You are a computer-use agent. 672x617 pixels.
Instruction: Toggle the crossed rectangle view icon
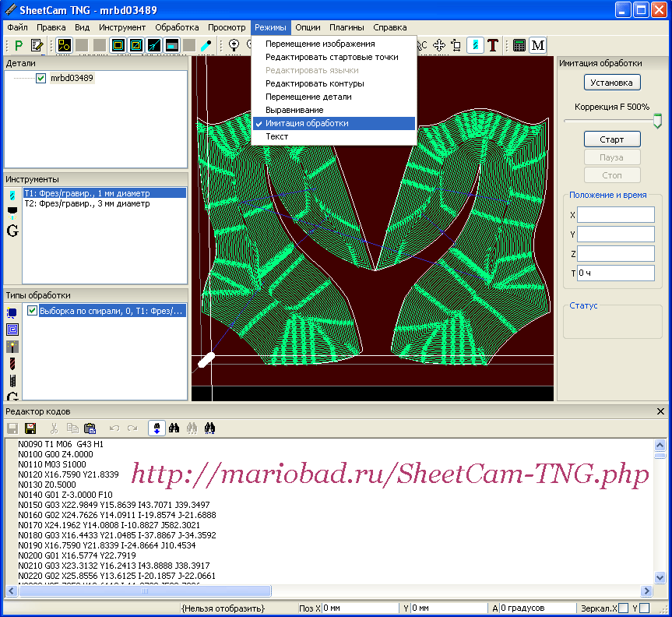click(x=135, y=45)
